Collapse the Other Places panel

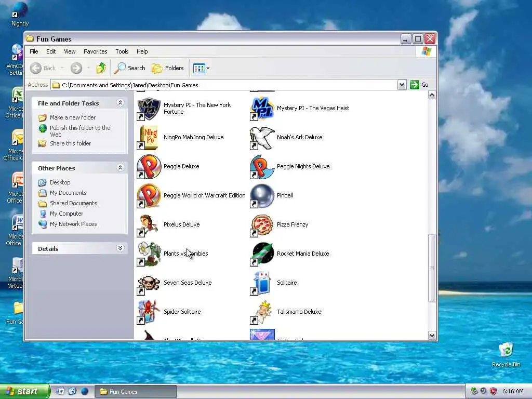pyautogui.click(x=120, y=168)
